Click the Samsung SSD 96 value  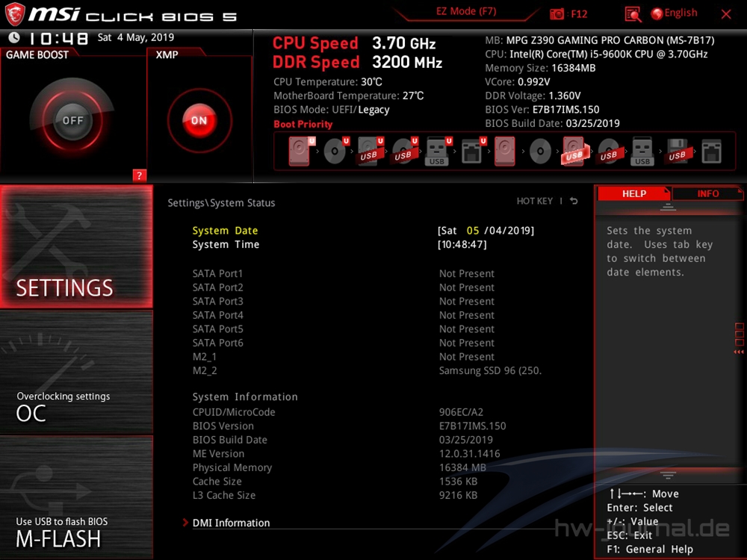[x=490, y=370]
